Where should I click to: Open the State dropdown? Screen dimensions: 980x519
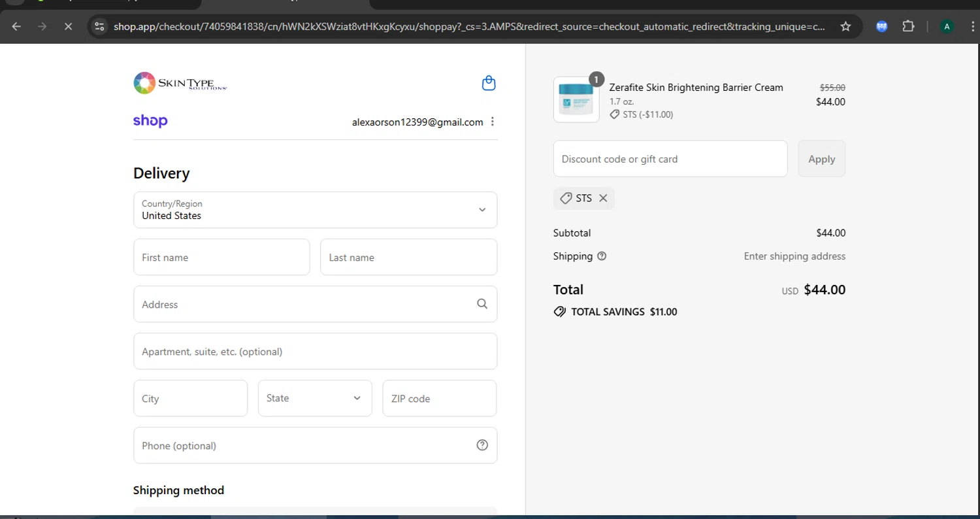[x=315, y=398]
